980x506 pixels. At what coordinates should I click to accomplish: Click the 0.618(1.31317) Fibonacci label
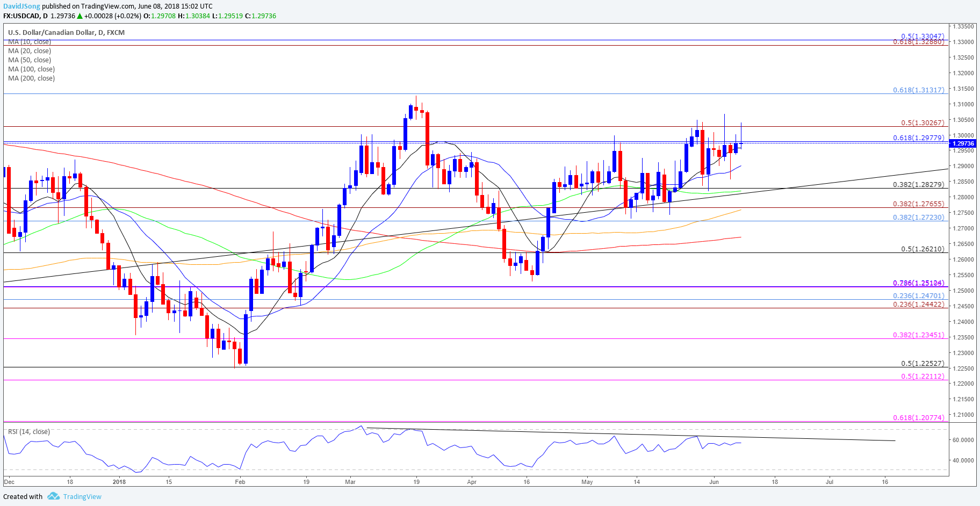coord(919,90)
